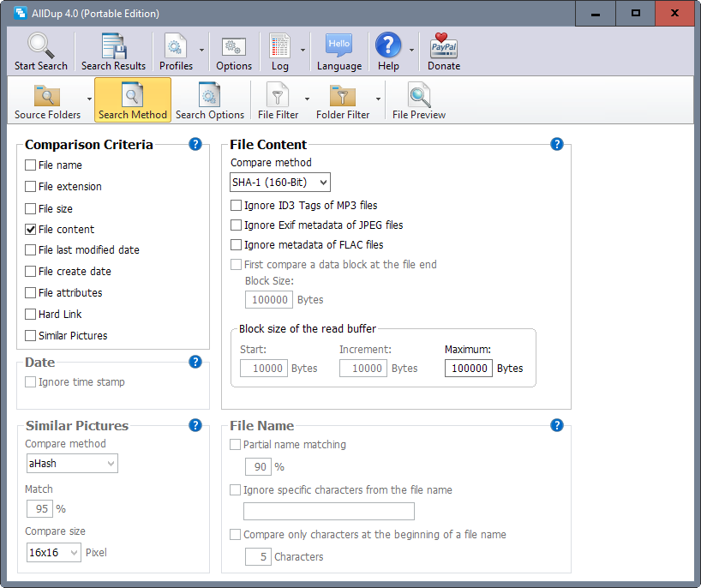Check Ignore Exif metadata of JPEG files
The height and width of the screenshot is (588, 701).
tap(236, 225)
